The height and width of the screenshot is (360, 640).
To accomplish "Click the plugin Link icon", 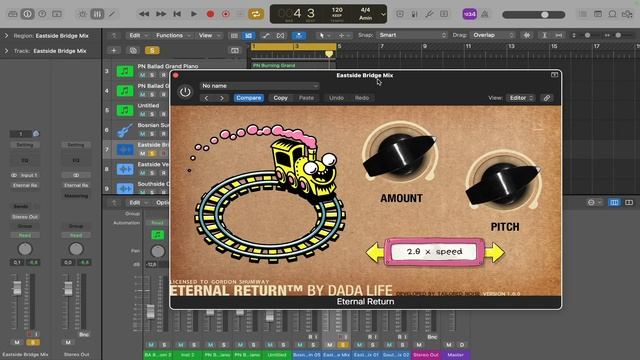I will [547, 98].
